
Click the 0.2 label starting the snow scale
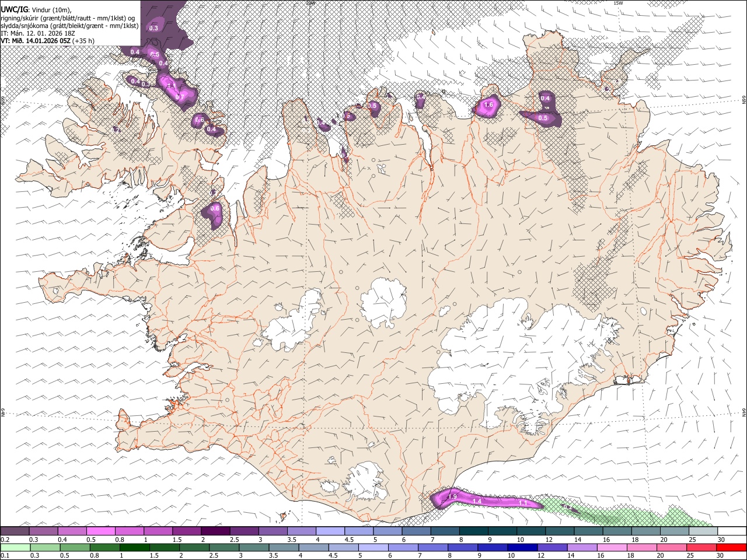4,540
